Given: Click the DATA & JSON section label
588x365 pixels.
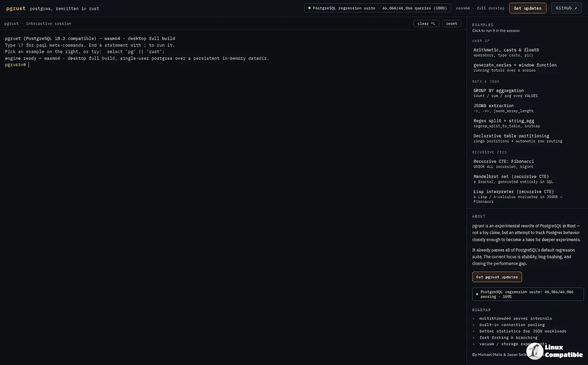Looking at the screenshot, I should [486, 81].
